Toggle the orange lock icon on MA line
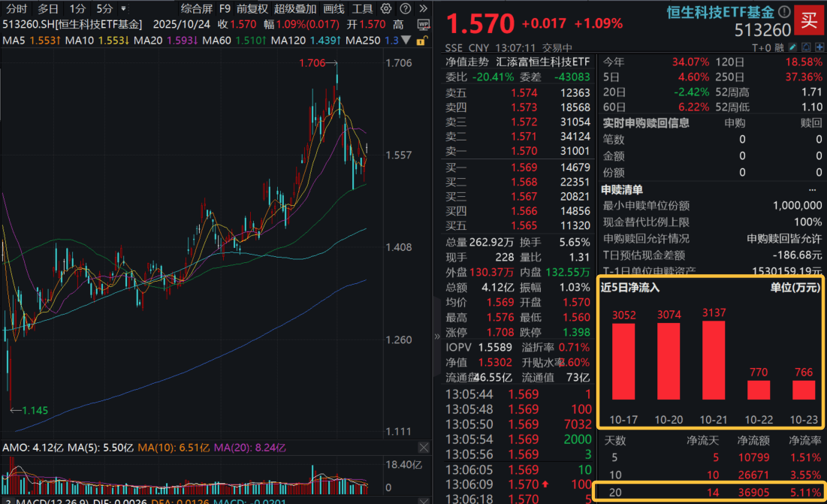The image size is (827, 504). coord(423,40)
